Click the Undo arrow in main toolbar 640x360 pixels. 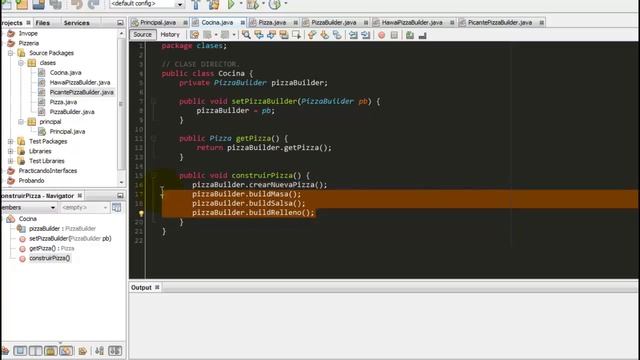pos(77,4)
